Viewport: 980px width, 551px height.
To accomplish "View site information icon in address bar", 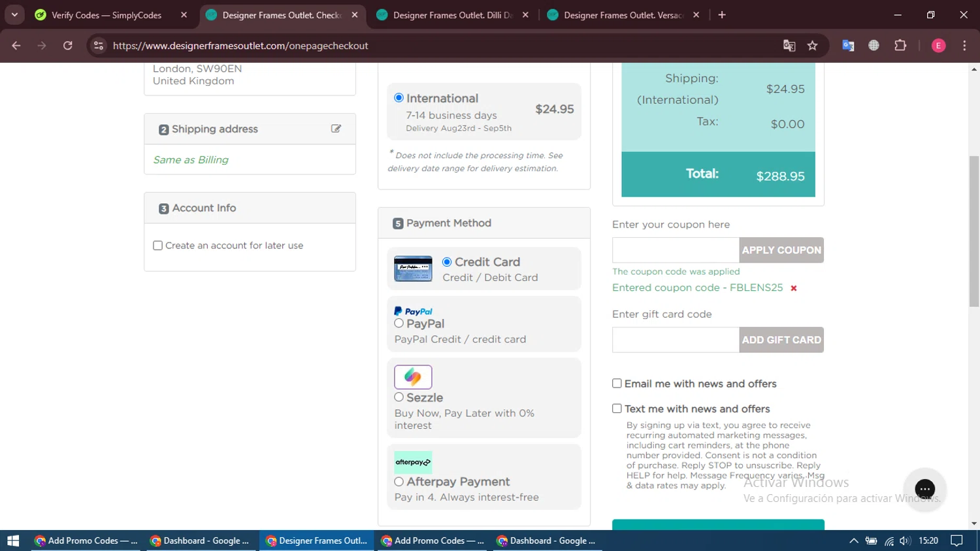I will tap(99, 46).
